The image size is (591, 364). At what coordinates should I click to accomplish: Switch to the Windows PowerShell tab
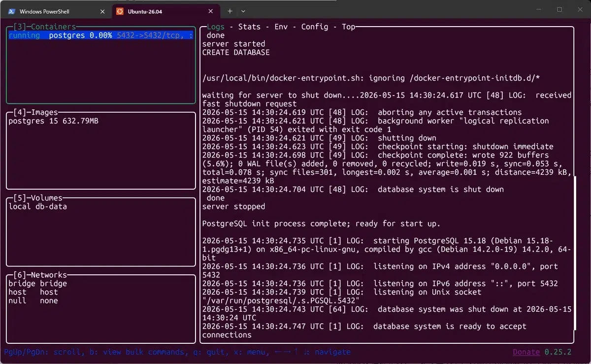[56, 11]
